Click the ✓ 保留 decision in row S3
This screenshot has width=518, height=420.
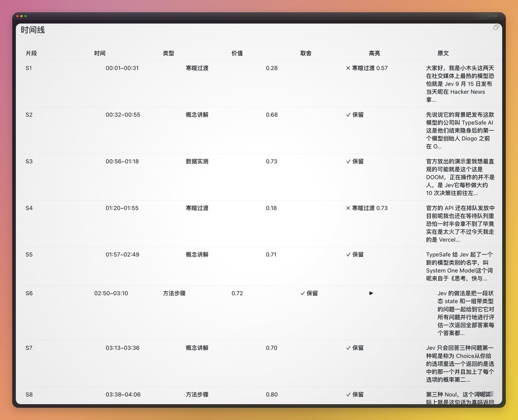pyautogui.click(x=355, y=161)
